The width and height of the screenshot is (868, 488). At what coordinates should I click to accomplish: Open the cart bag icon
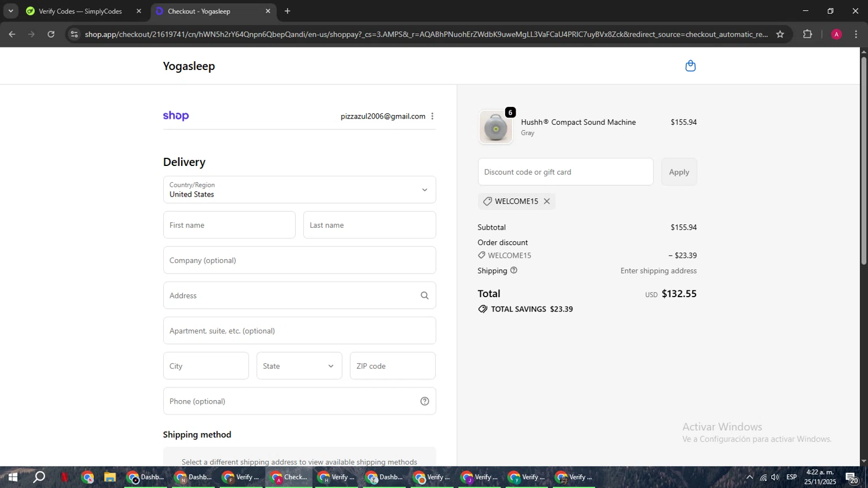[690, 66]
